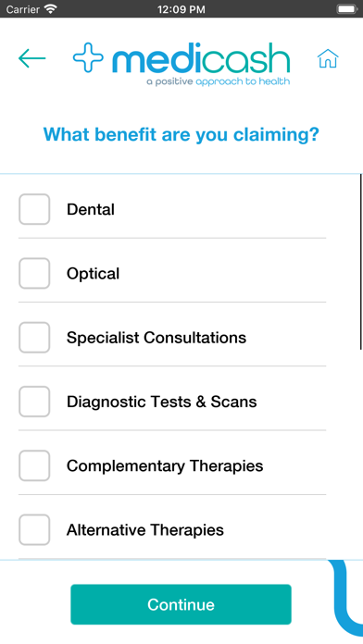Screen dimensions: 363x644
Task: Pick the Specialist Consultations label
Action: [x=156, y=338]
